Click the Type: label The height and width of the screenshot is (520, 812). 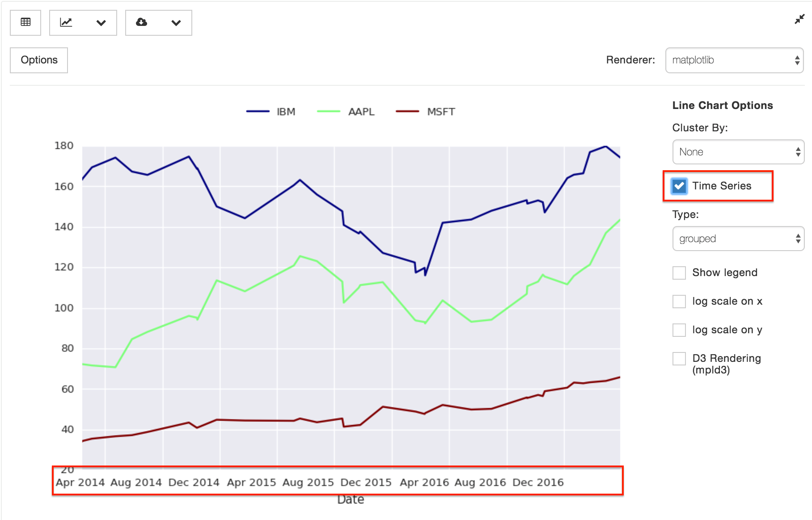click(685, 214)
